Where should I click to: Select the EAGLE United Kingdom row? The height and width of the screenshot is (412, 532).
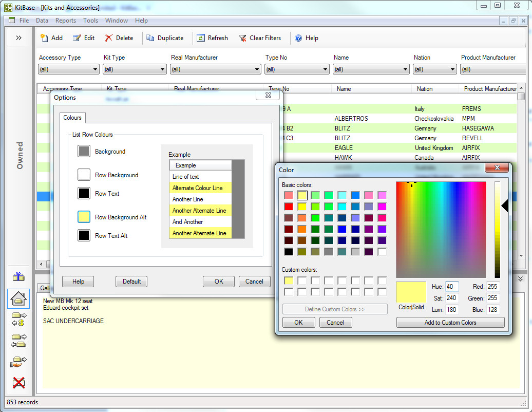click(400, 147)
